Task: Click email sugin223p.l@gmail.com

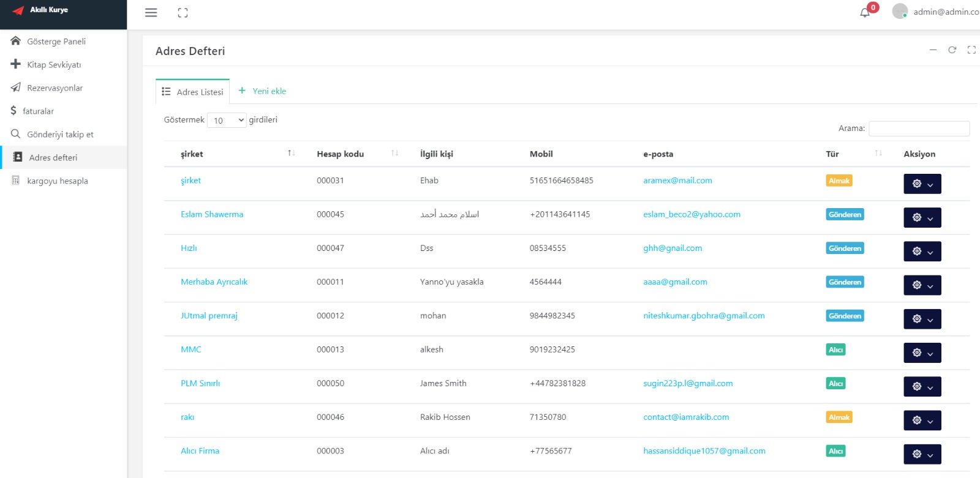Action: point(688,383)
